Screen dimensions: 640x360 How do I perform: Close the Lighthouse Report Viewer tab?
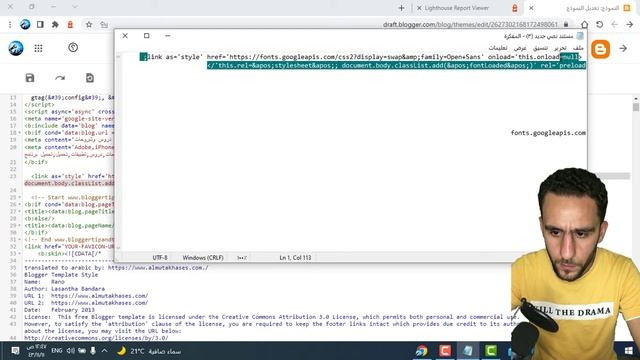419,8
